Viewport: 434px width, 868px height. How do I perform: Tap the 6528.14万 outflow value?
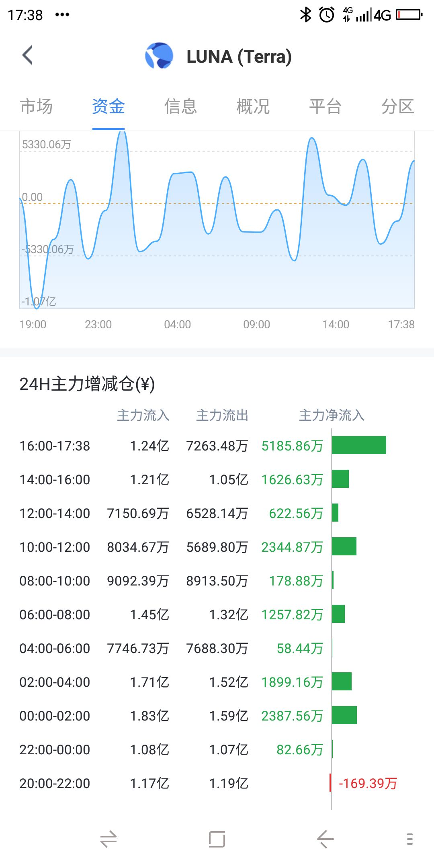[x=217, y=513]
